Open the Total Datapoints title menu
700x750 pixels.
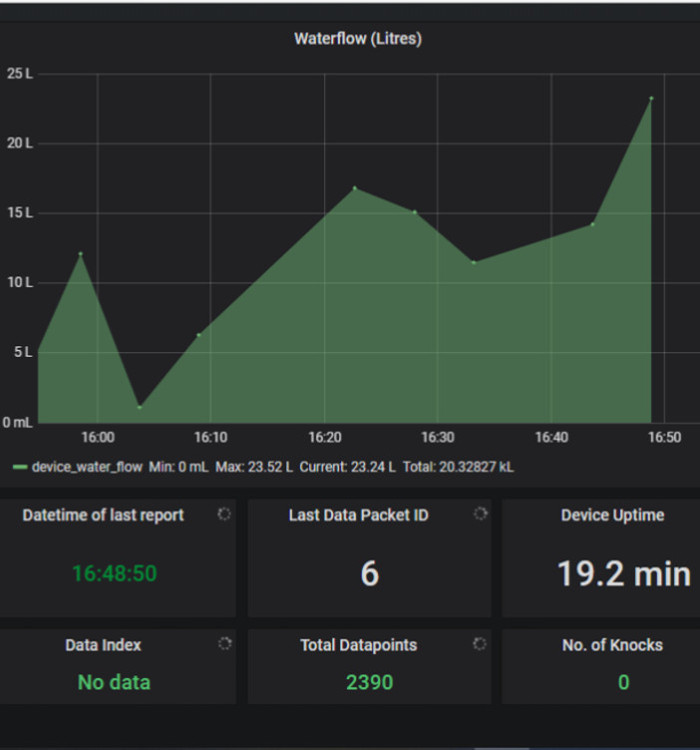[x=358, y=646]
